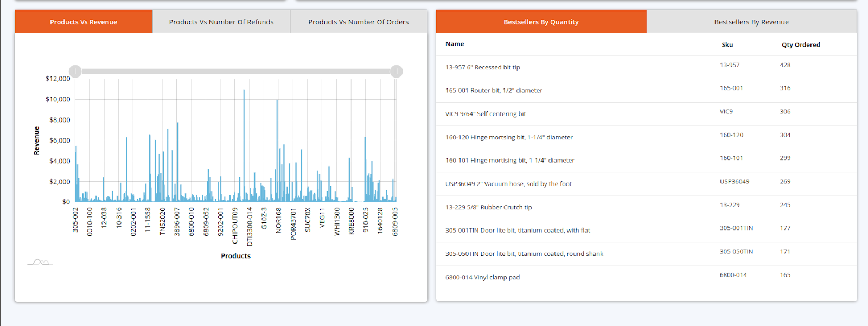This screenshot has width=868, height=326.
Task: Switch to Bestsellers By Revenue tab
Action: [x=751, y=22]
